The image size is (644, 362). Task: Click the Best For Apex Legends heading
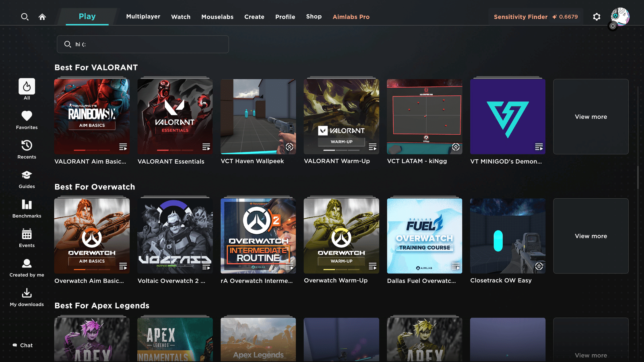[x=102, y=306]
